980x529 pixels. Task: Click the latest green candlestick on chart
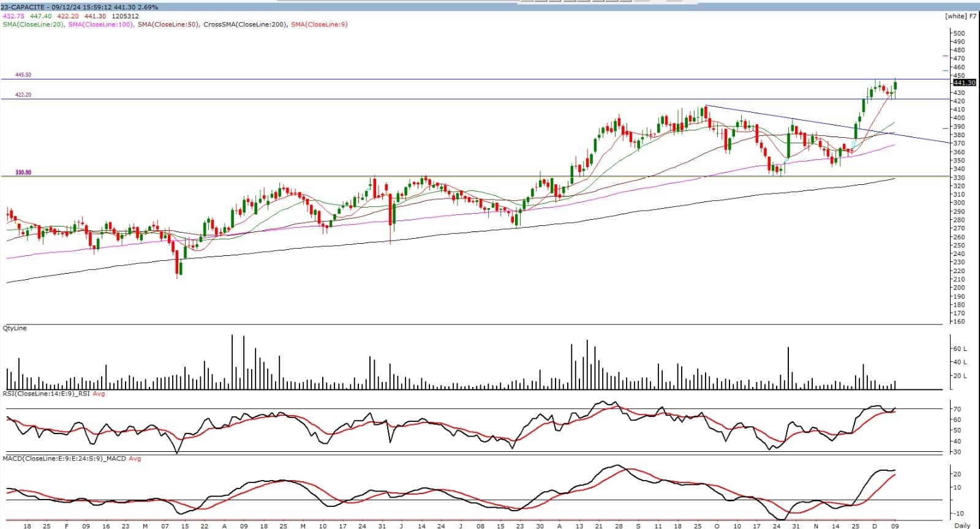[895, 88]
